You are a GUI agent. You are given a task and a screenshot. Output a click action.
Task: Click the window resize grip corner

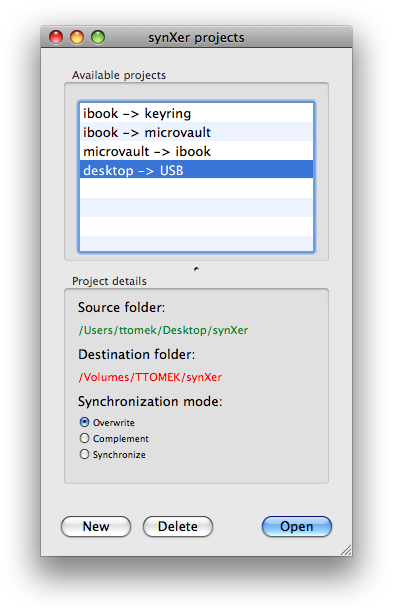[x=346, y=550]
